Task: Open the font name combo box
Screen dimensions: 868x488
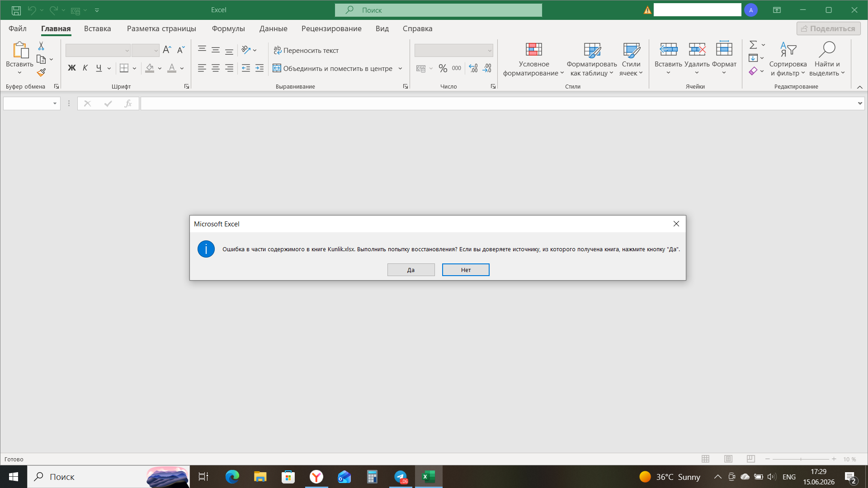Action: pyautogui.click(x=98, y=50)
